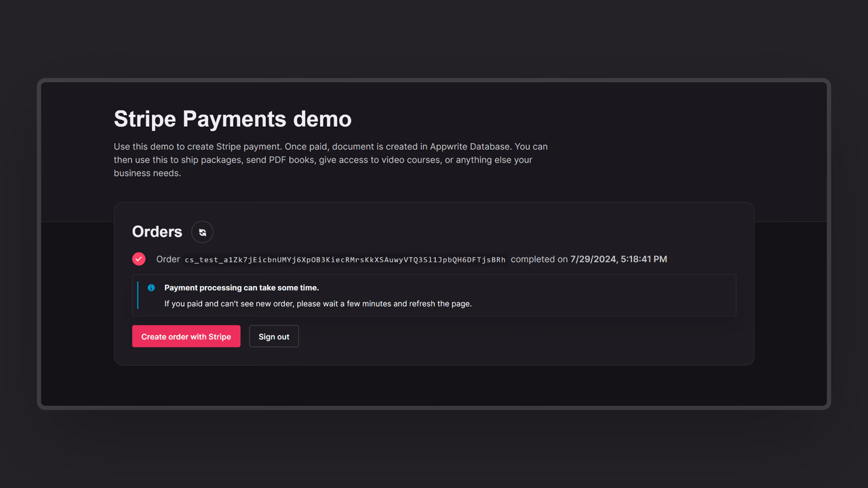Refresh orders with the reload icon
The width and height of the screenshot is (868, 488).
202,232
